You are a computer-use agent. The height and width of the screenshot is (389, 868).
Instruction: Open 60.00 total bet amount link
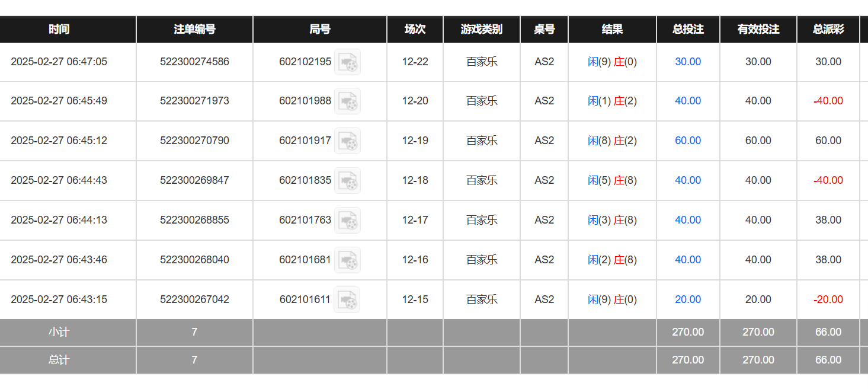(x=688, y=141)
